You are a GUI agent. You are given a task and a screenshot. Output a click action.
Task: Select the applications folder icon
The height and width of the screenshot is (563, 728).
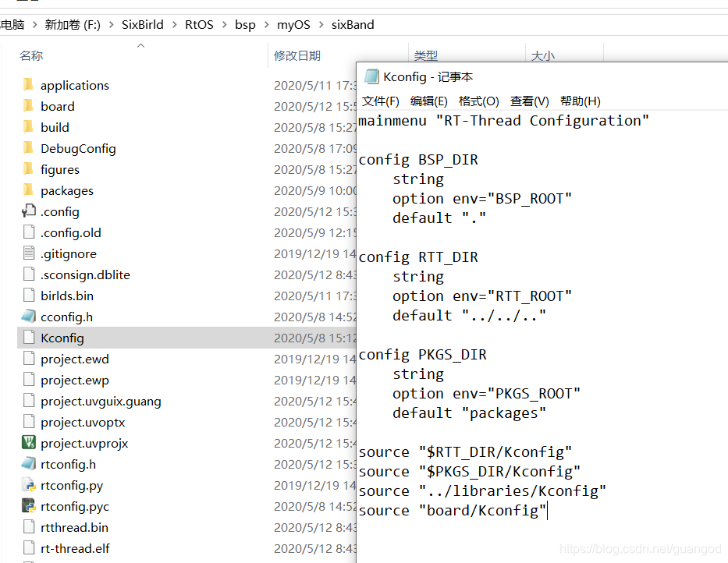pos(28,85)
